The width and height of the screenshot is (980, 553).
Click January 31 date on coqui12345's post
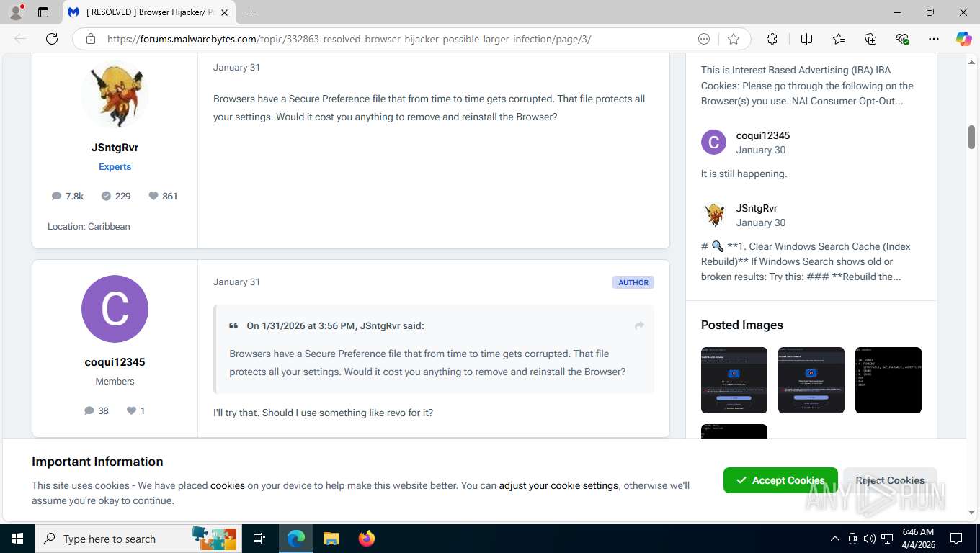pyautogui.click(x=236, y=282)
